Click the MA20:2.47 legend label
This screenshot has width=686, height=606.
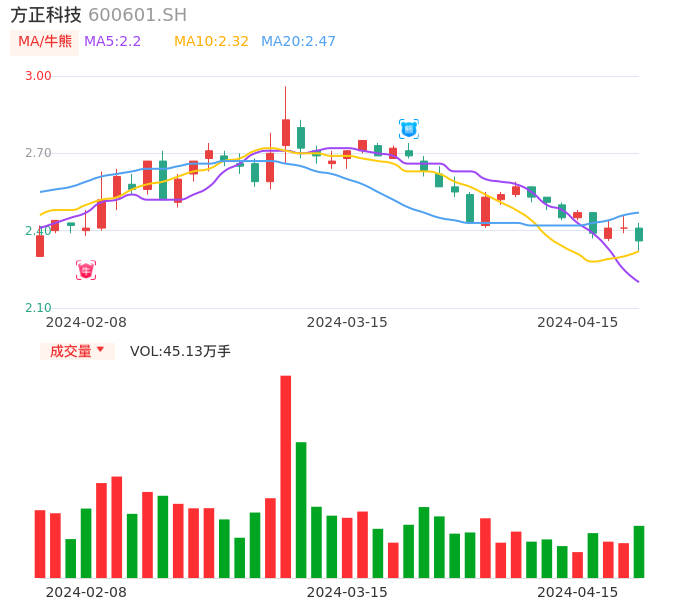coord(298,42)
